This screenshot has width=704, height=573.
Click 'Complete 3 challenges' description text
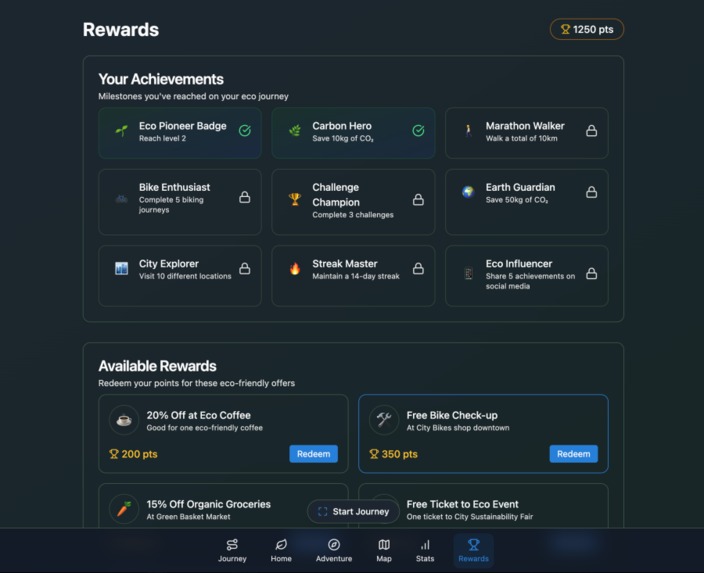[352, 215]
